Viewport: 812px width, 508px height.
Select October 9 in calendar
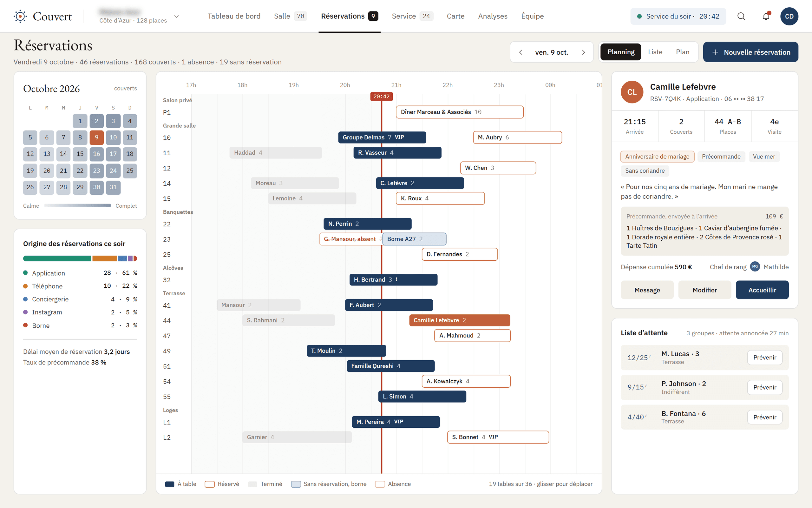[x=97, y=137]
